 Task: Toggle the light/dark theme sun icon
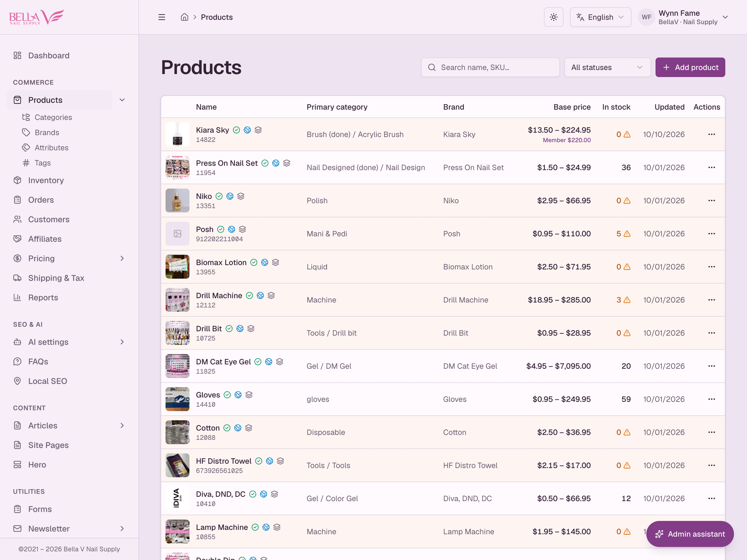click(554, 17)
